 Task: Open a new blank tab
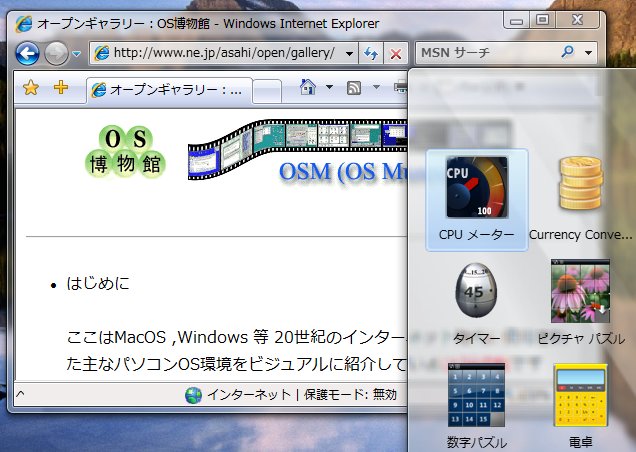[266, 91]
